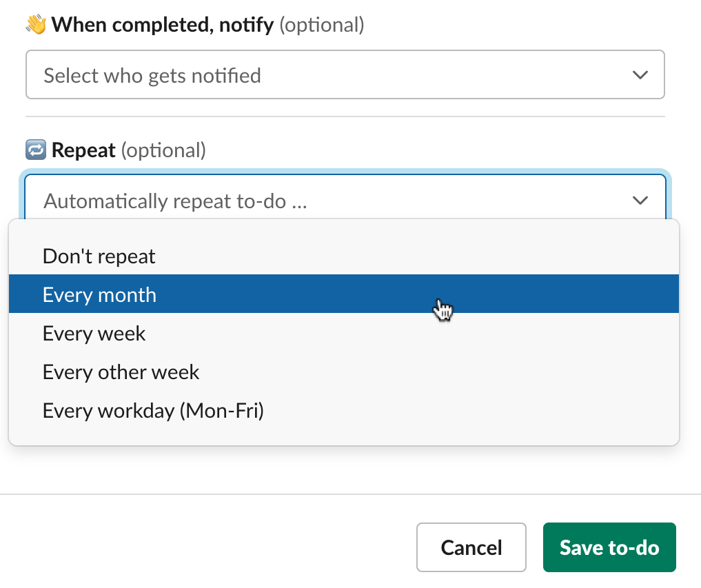Click '(optional)' beside the Repeat label
The image size is (701, 588).
coord(163,151)
